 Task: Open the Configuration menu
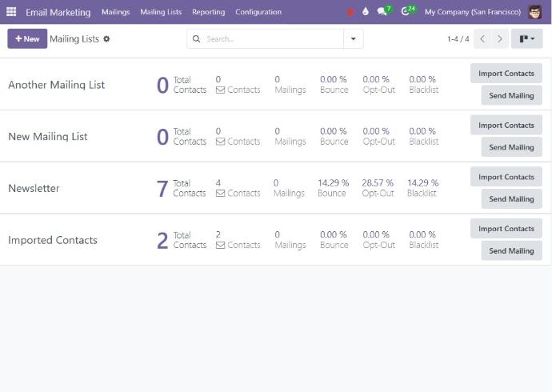click(x=258, y=12)
